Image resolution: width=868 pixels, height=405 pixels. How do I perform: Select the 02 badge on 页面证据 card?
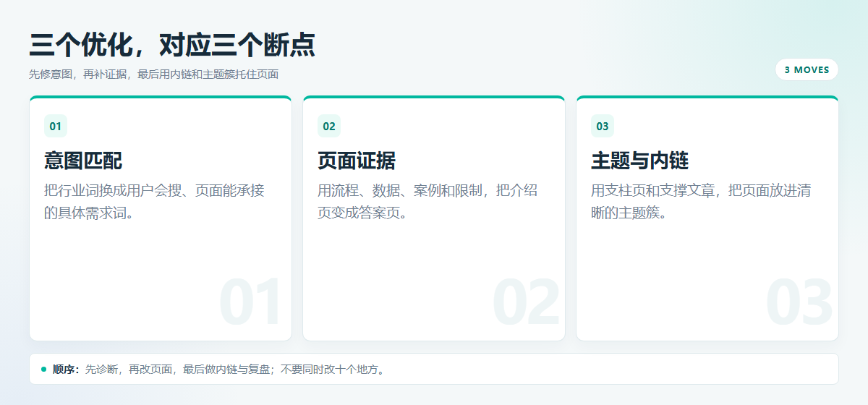click(x=329, y=126)
